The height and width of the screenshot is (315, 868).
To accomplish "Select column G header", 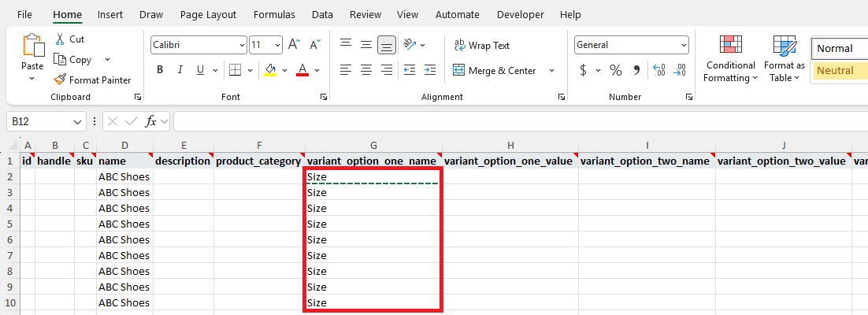I will pos(373,146).
